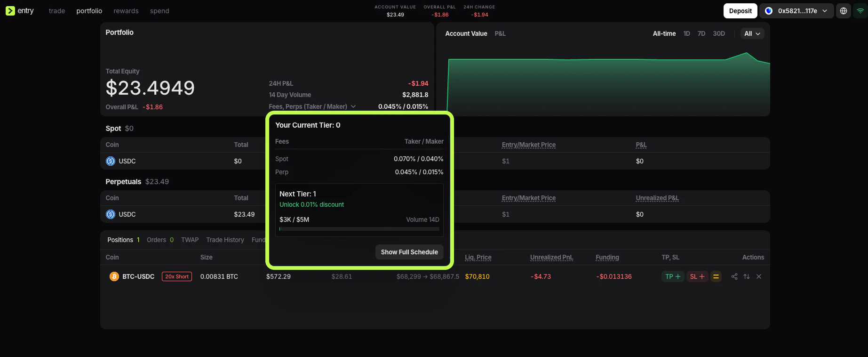The image size is (868, 357).
Task: Open the Orders tab
Action: coord(160,240)
